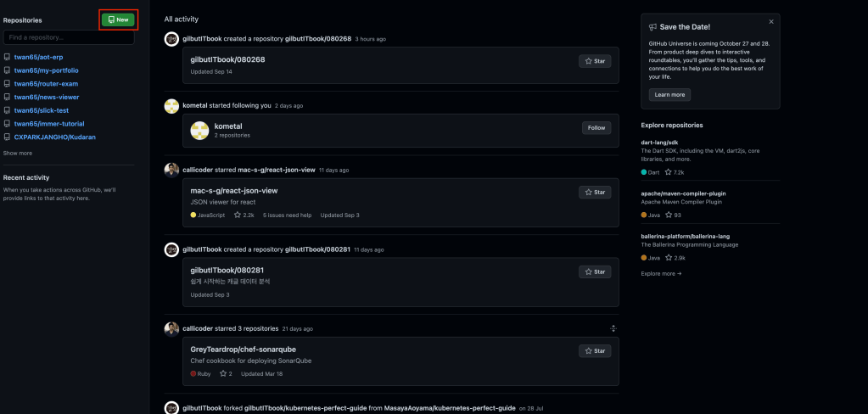Image resolution: width=868 pixels, height=414 pixels.
Task: Star the GreyTeardrop/chef-sonarqube repository
Action: (595, 351)
